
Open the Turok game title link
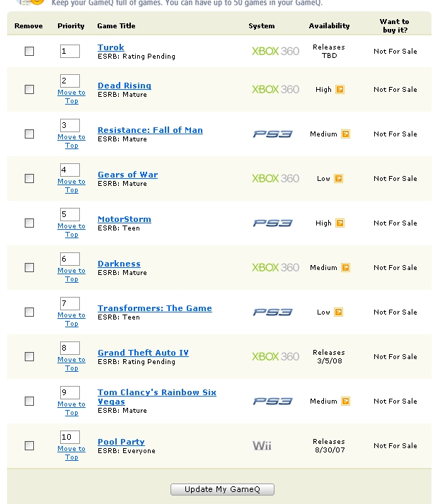tap(110, 47)
